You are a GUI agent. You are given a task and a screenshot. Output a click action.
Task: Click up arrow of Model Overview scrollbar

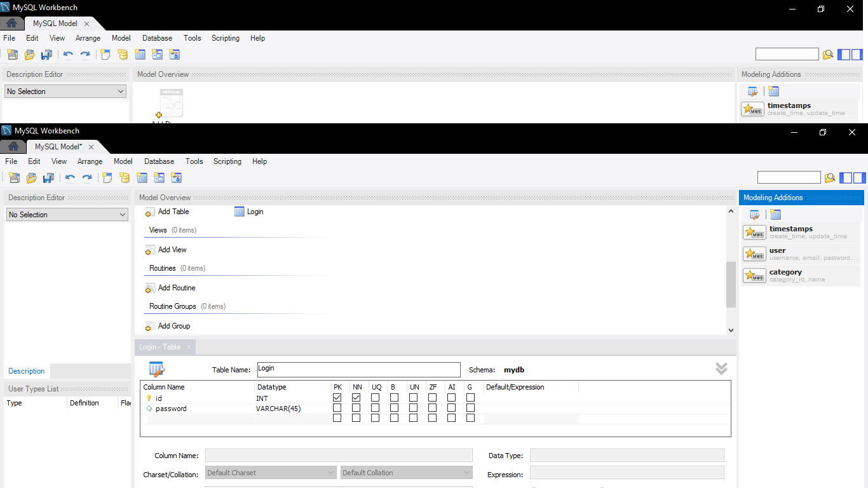coord(731,211)
